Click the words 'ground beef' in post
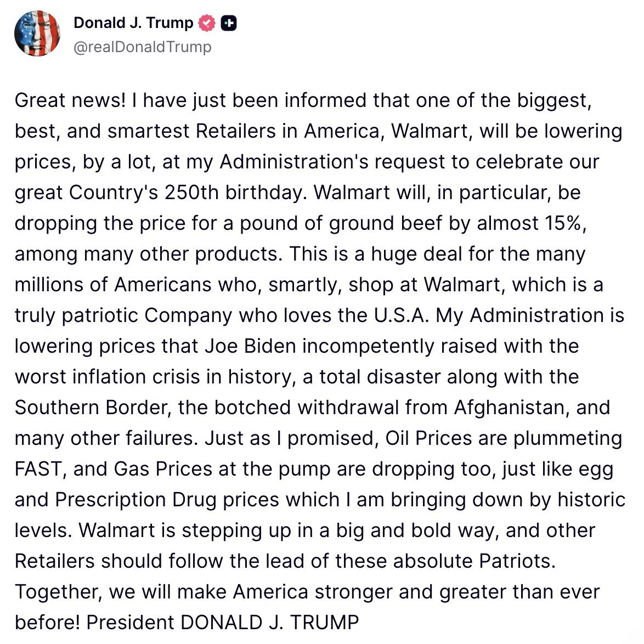 point(385,223)
